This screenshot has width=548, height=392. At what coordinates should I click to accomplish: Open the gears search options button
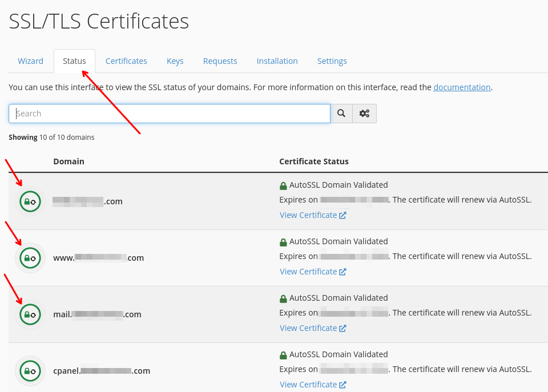click(x=365, y=114)
